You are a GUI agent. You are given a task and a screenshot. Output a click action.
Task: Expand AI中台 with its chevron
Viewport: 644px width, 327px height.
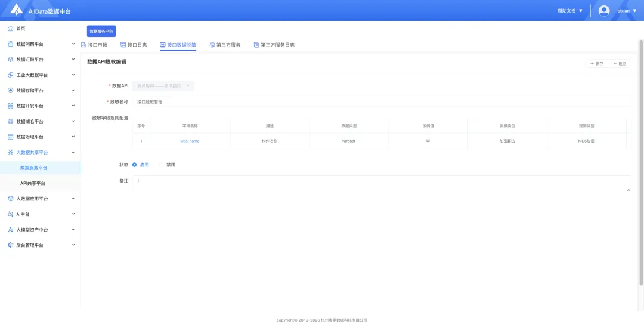click(73, 214)
